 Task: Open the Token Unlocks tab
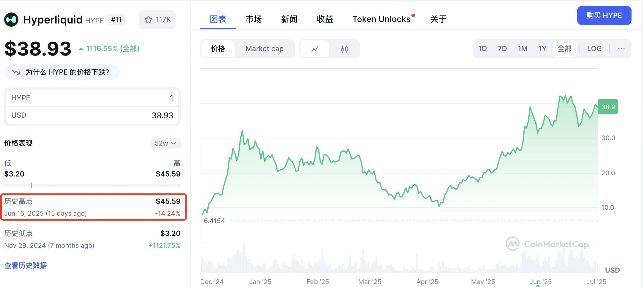[x=381, y=19]
